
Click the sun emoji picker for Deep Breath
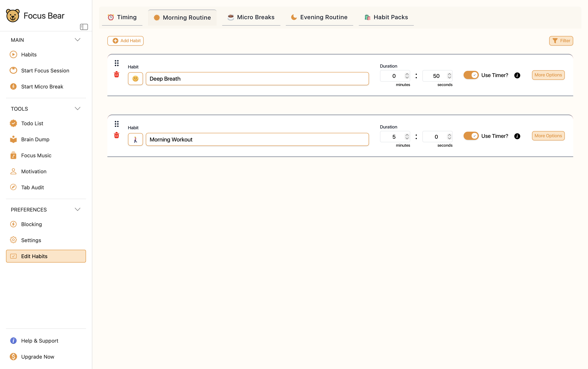click(135, 79)
